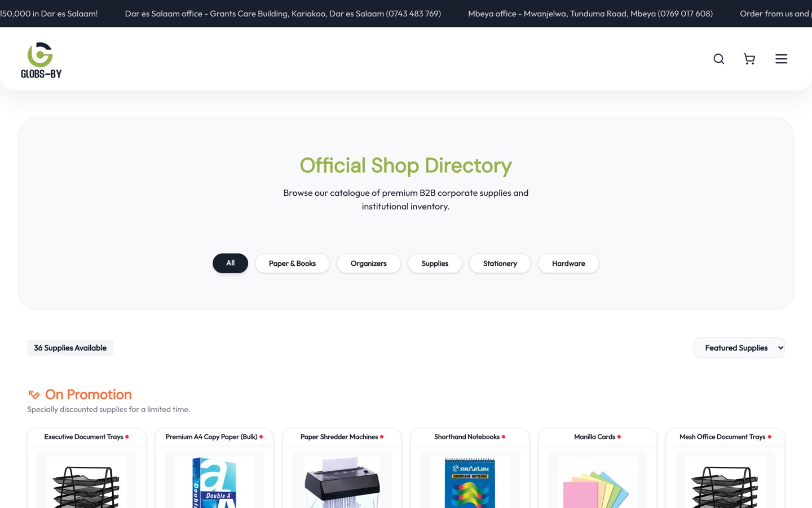Open the Featured Supplies sort dropdown
The width and height of the screenshot is (812, 508).
pyautogui.click(x=739, y=348)
